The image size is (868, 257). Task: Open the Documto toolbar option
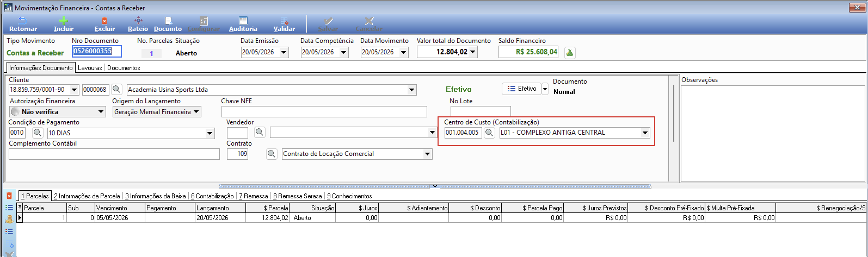[x=168, y=24]
